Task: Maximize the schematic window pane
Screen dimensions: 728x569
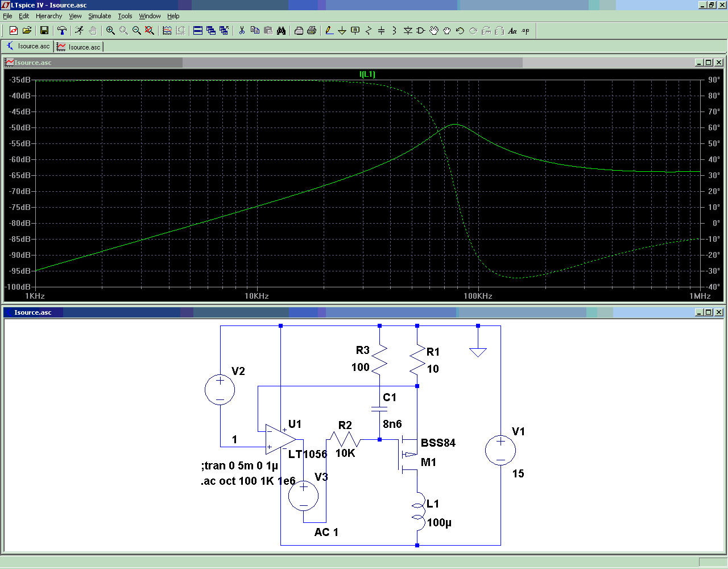Action: coord(709,312)
